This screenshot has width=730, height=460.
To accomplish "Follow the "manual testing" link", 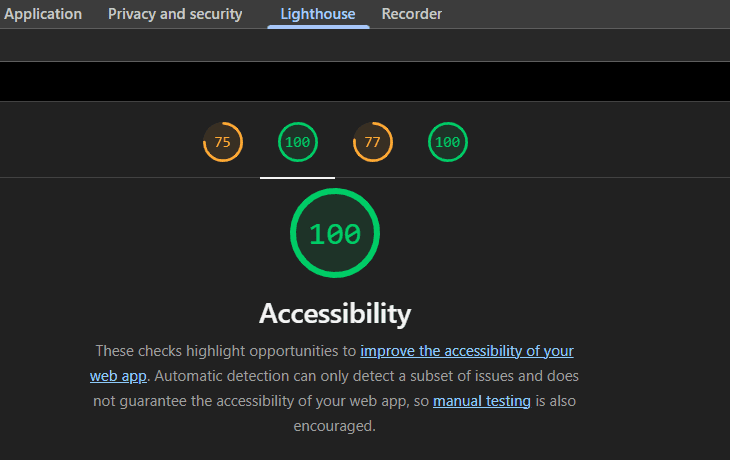I will (x=482, y=401).
